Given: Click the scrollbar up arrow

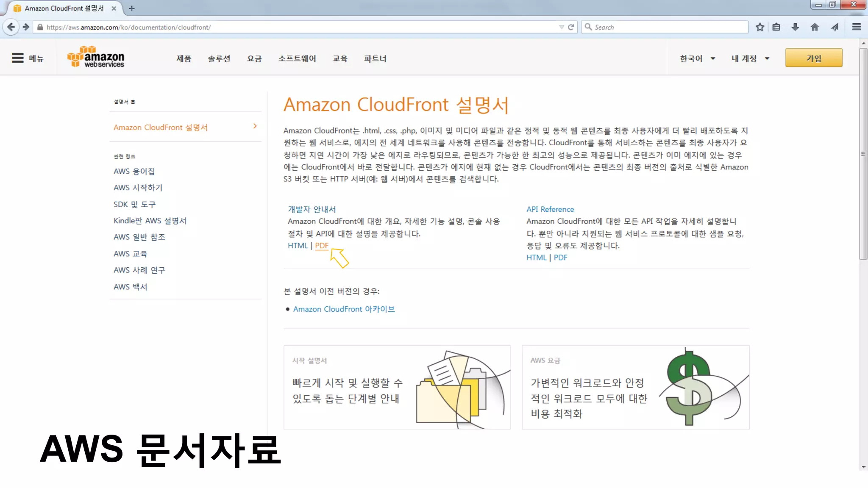Looking at the screenshot, I should [x=863, y=43].
